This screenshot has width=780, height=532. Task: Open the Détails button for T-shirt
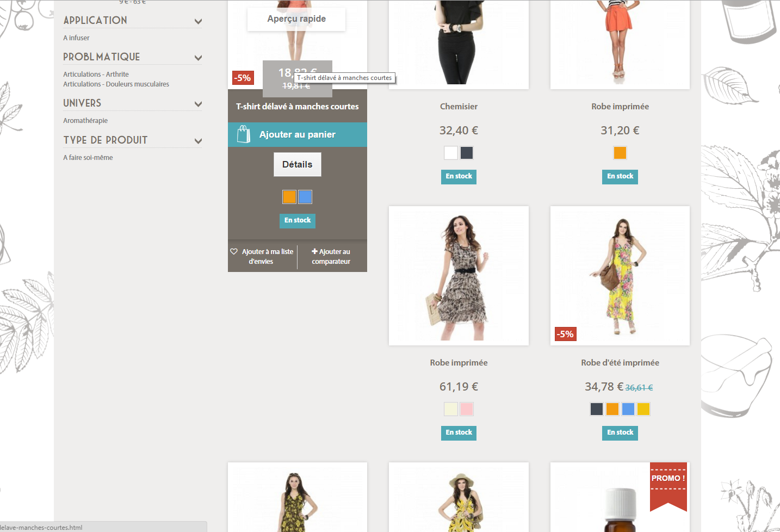[298, 164]
